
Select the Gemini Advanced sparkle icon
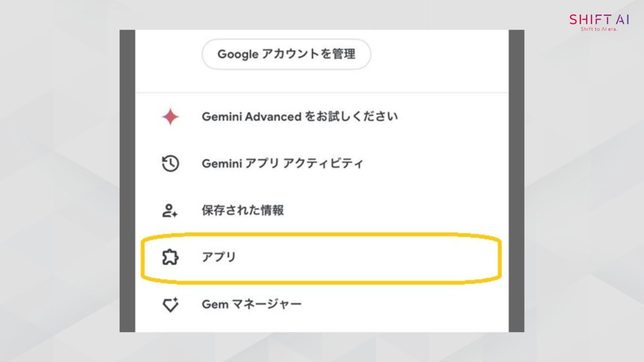170,117
